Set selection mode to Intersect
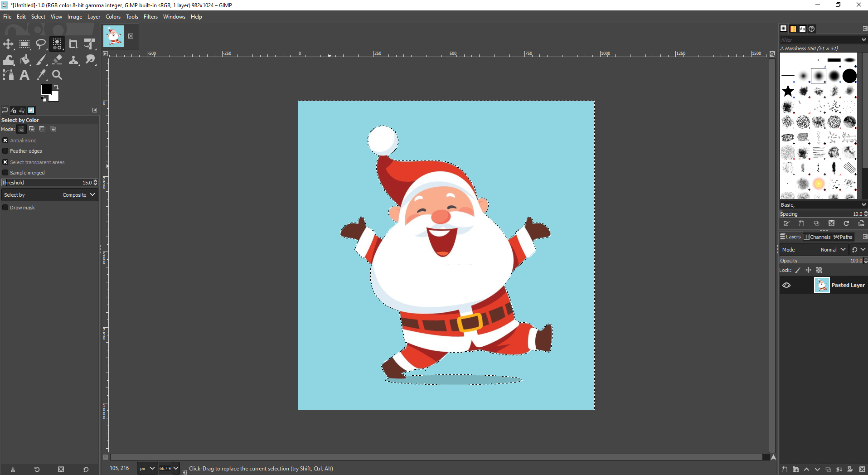The image size is (868, 475). click(x=53, y=129)
